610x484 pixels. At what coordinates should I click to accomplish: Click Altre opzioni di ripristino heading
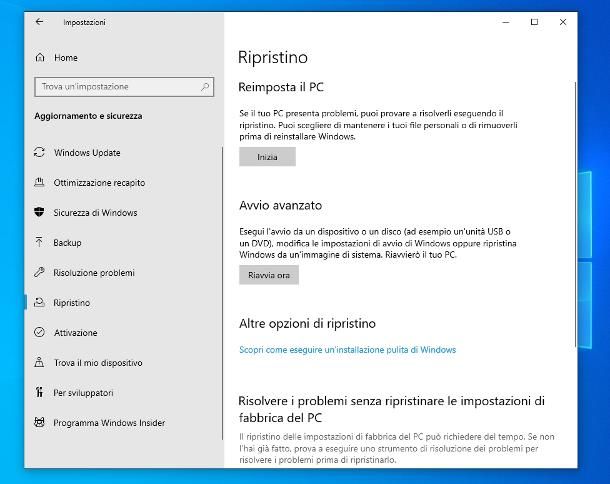[307, 323]
